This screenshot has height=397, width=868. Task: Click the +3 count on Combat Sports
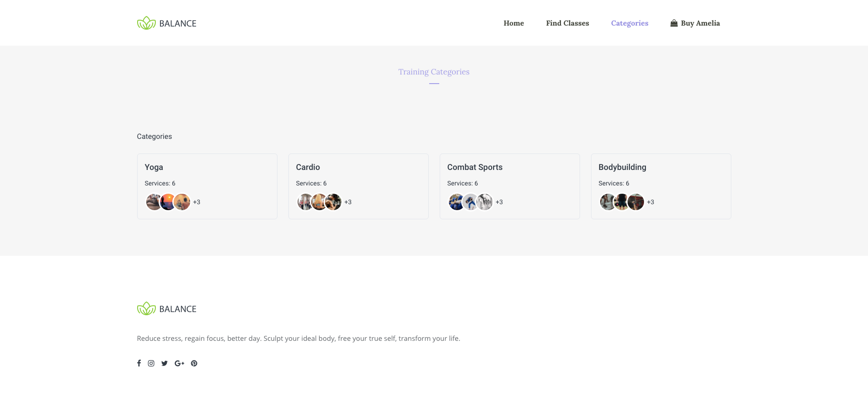coord(499,202)
